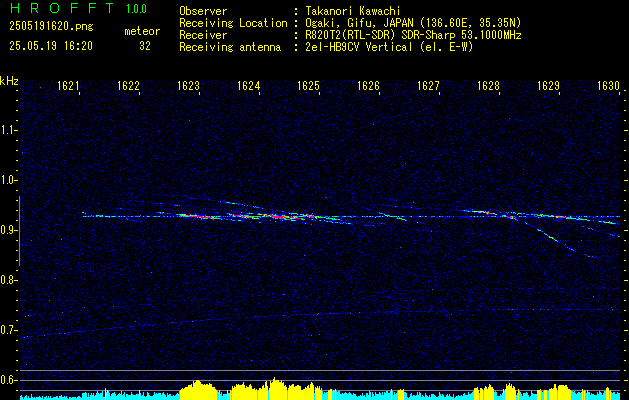Image resolution: width=629 pixels, height=400 pixels.
Task: Click the Ogaki, Gifu, JAPAN location text
Action: [413, 23]
